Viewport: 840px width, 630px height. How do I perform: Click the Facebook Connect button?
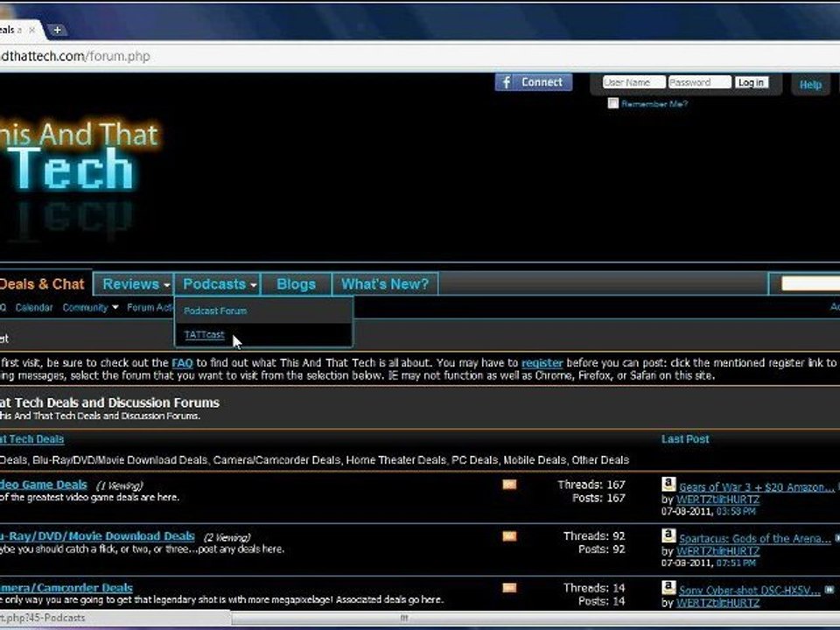click(533, 82)
